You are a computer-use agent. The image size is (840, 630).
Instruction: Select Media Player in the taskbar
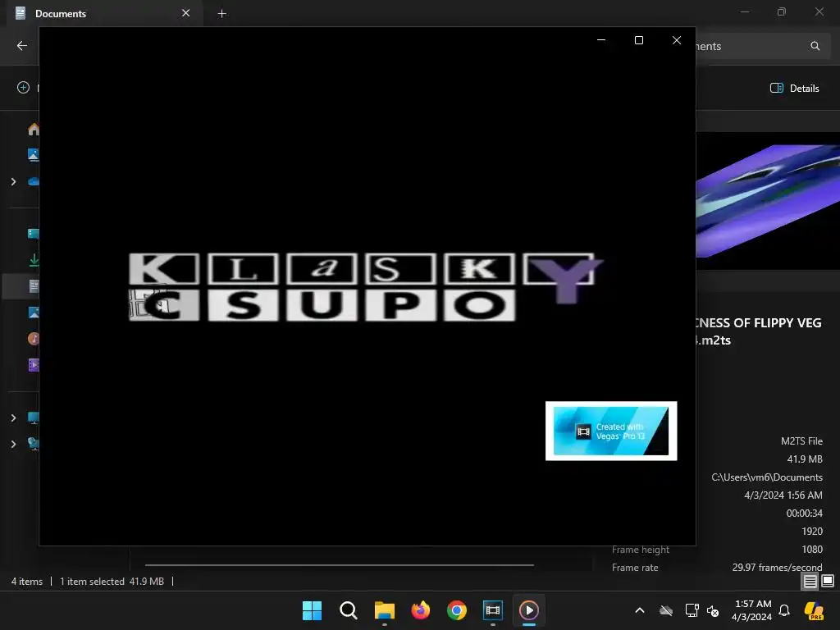click(529, 610)
